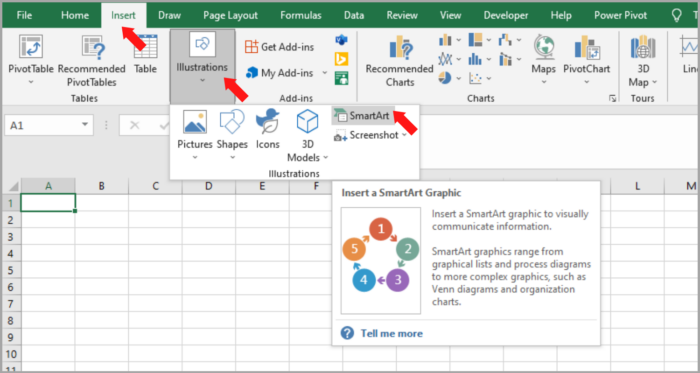The image size is (700, 373).
Task: Switch to the Home tab
Action: pos(75,16)
